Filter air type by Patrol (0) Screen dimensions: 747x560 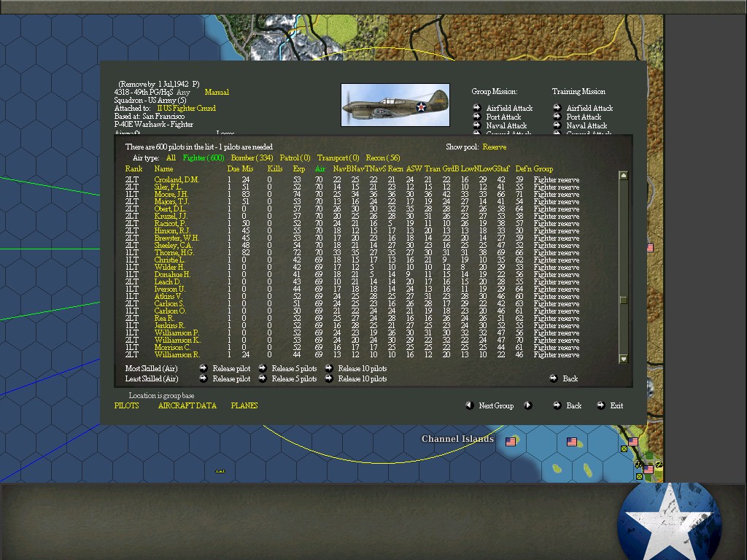(x=295, y=158)
